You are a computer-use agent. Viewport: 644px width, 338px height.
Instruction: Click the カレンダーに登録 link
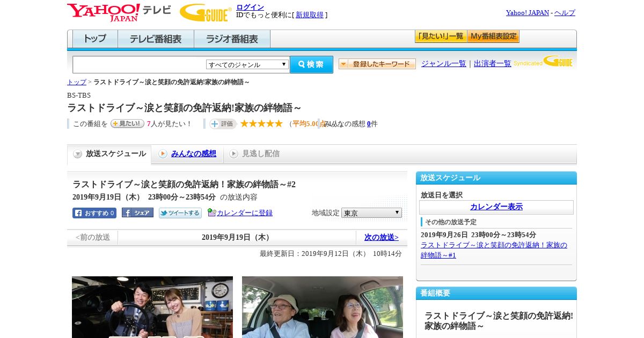[x=245, y=213]
